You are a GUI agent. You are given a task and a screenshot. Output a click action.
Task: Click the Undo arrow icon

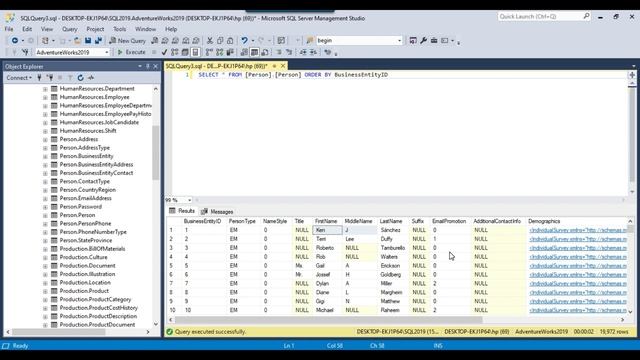pyautogui.click(x=244, y=40)
